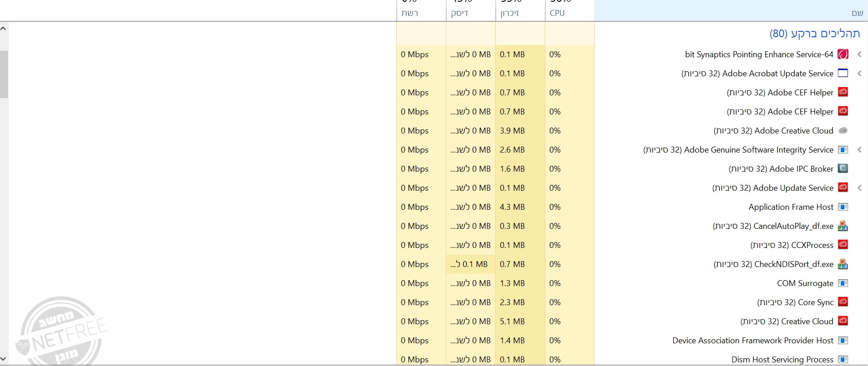The image size is (868, 366).
Task: Click the Device Association Framework Provider Host icon
Action: point(843,341)
